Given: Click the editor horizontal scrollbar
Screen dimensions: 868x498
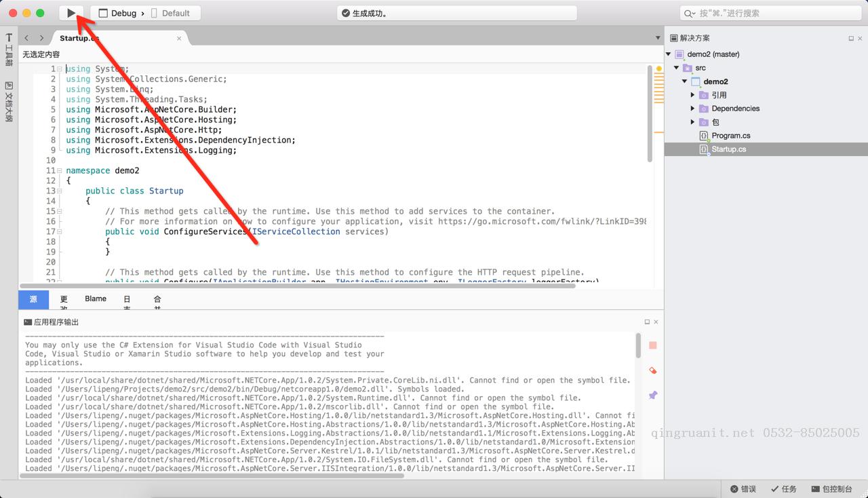Looking at the screenshot, I should [x=298, y=286].
